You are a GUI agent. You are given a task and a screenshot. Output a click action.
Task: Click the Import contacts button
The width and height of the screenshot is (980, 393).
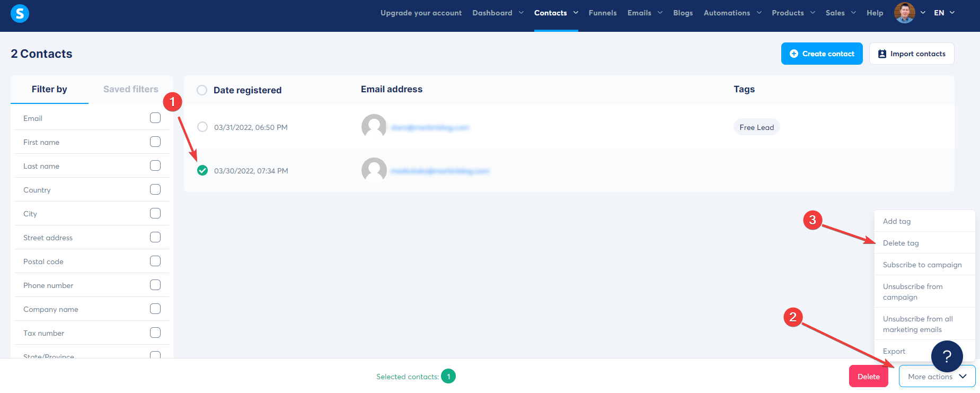(911, 54)
